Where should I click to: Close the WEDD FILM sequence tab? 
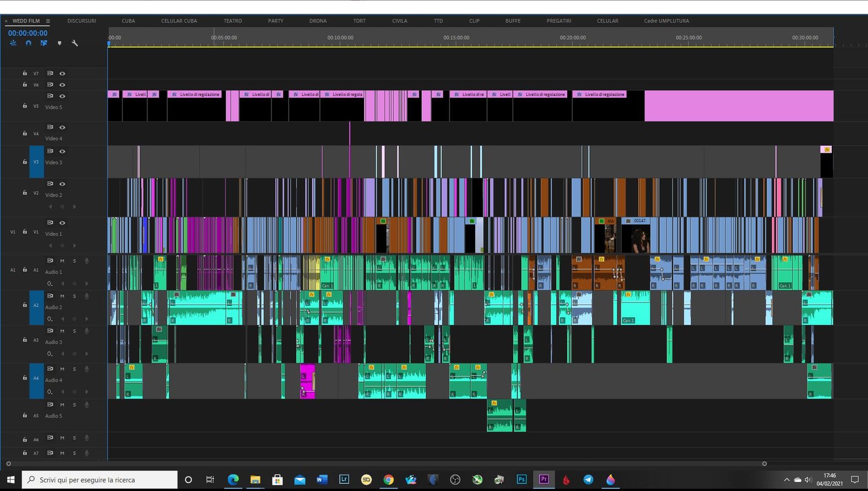(x=6, y=21)
